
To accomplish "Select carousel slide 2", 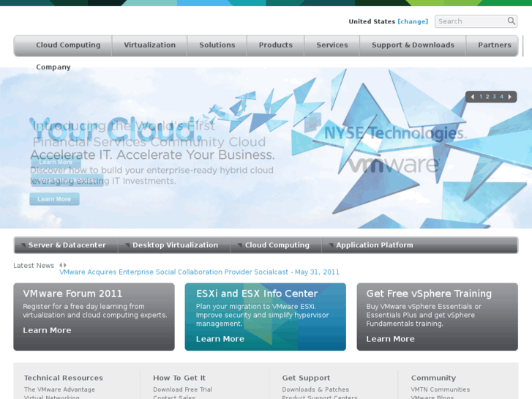I will pyautogui.click(x=487, y=97).
